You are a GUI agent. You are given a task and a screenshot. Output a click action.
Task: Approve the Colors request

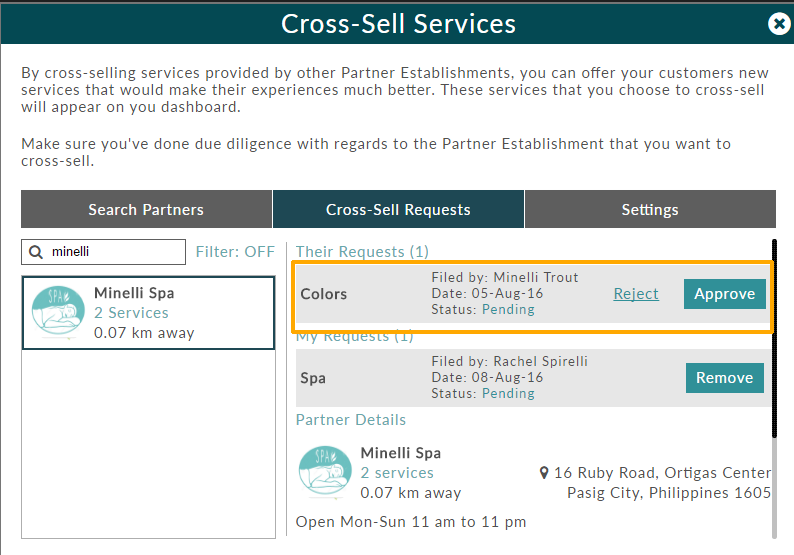coord(725,294)
